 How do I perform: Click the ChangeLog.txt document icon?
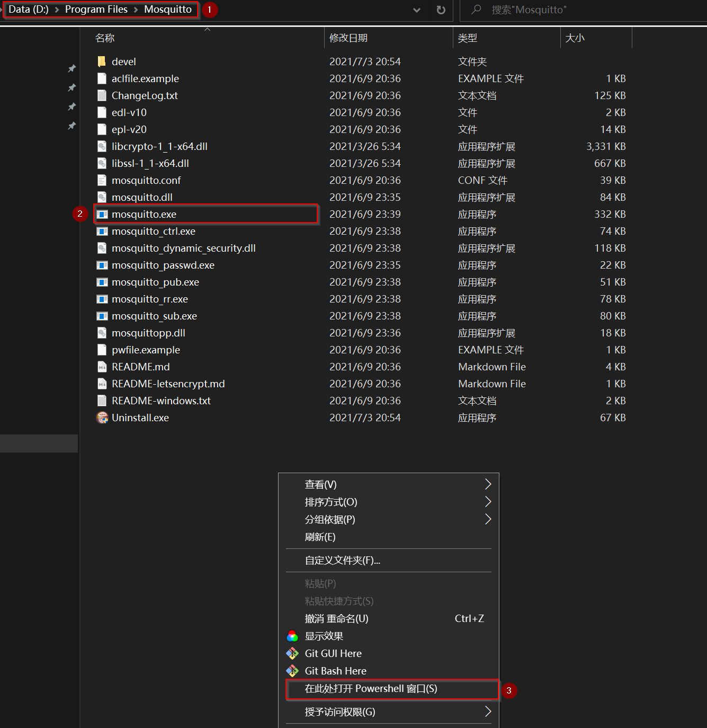tap(102, 95)
